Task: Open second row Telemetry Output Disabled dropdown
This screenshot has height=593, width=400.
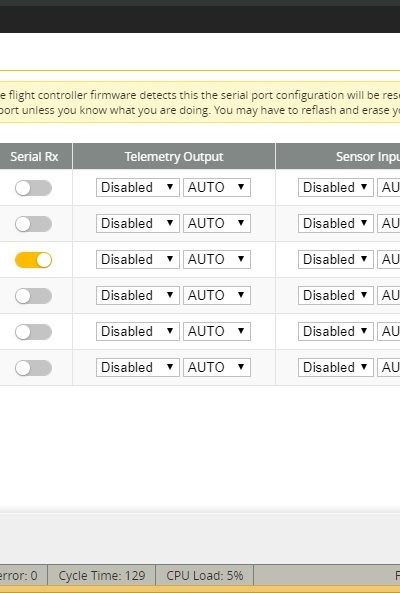Action: (x=138, y=224)
